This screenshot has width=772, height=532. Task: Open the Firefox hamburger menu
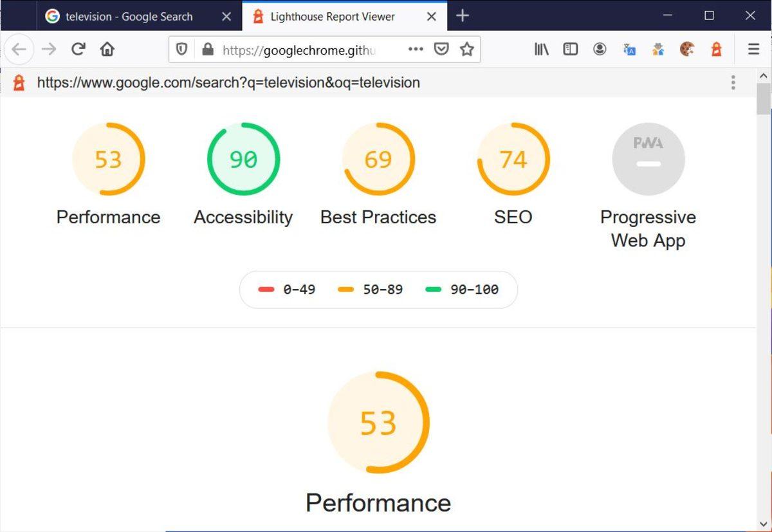pyautogui.click(x=753, y=49)
